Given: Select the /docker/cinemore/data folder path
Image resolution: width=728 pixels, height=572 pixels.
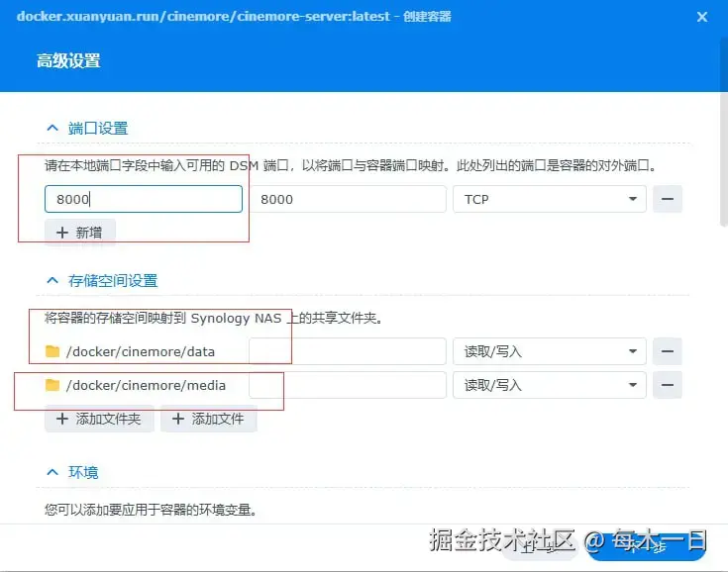Looking at the screenshot, I should click(x=141, y=351).
